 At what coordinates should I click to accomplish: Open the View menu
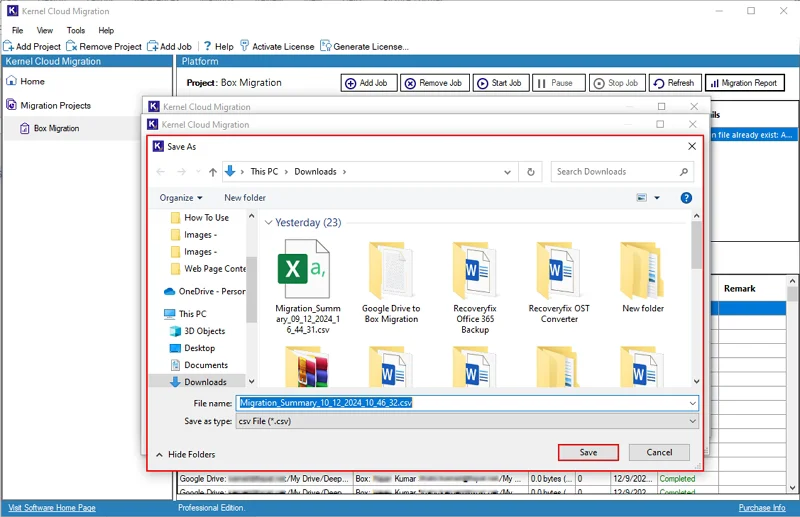(x=44, y=30)
